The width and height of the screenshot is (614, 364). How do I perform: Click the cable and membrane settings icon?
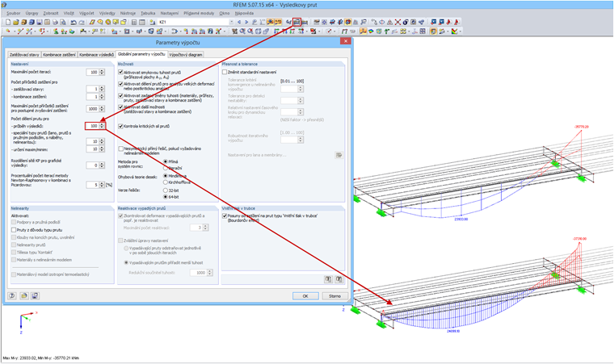[339, 156]
